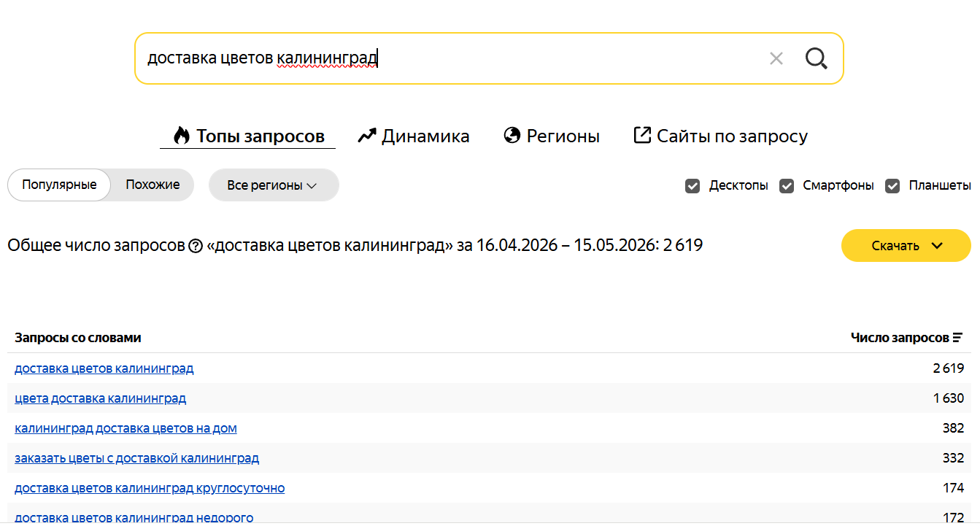
Task: Click the flame icon beside Топы запросов
Action: click(x=181, y=136)
